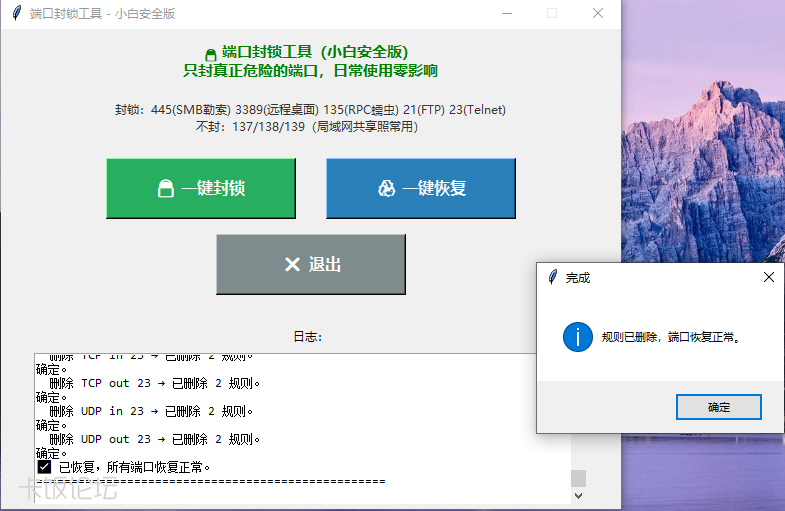Close the 完成 dialog via its X
Viewport: 785px width, 511px height.
769,277
